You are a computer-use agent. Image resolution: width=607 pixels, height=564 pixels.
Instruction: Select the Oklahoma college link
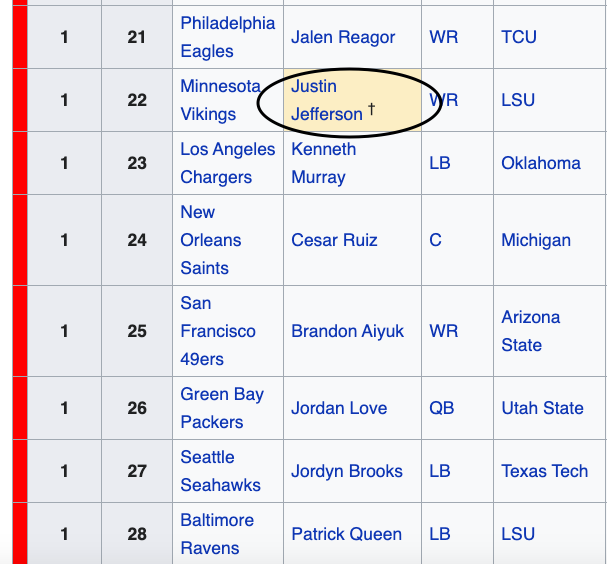[x=541, y=163]
